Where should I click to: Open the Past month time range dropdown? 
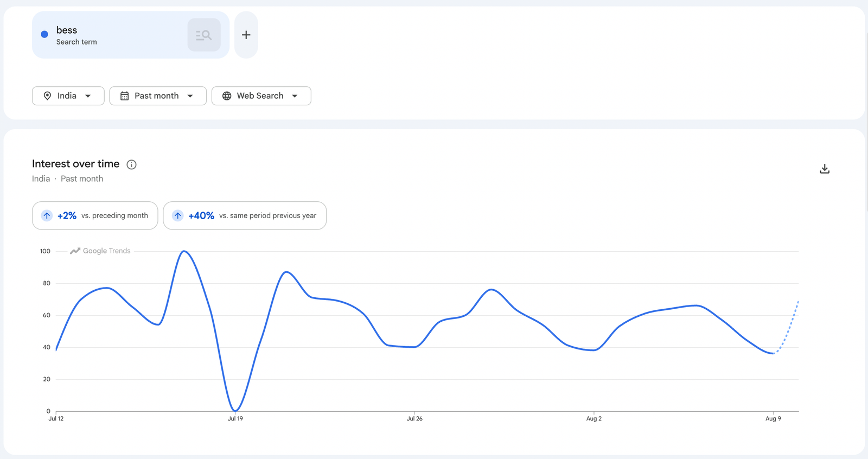pyautogui.click(x=158, y=96)
